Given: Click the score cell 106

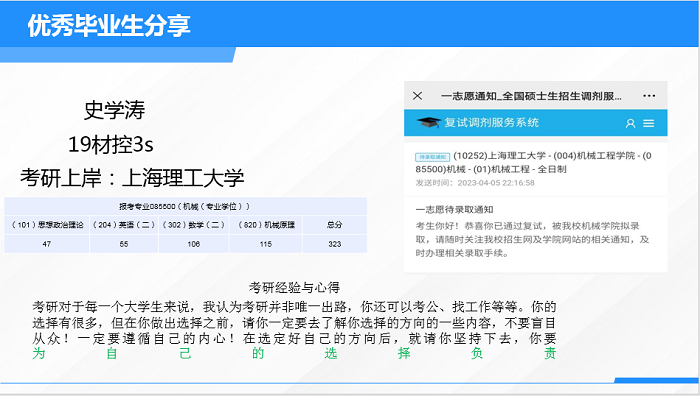Looking at the screenshot, I should 194,244.
